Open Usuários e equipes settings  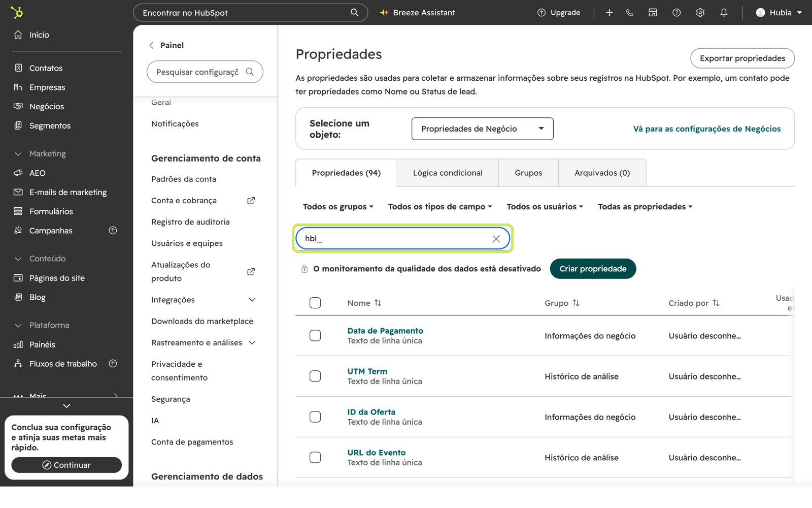pyautogui.click(x=187, y=243)
